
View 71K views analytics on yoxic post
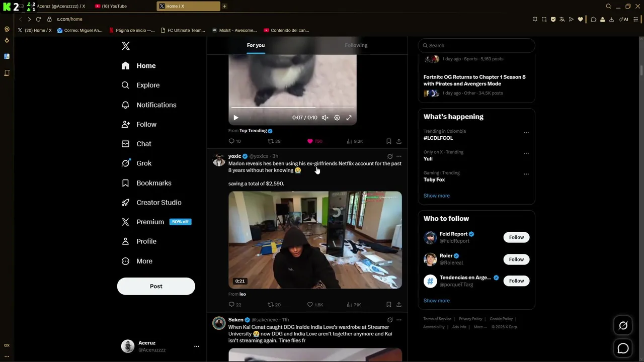click(x=354, y=305)
